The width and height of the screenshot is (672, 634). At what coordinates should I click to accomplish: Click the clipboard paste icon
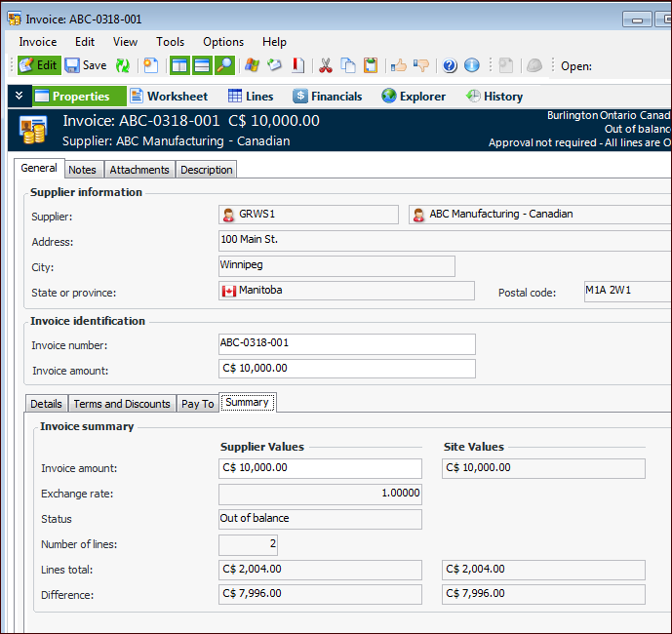point(371,65)
